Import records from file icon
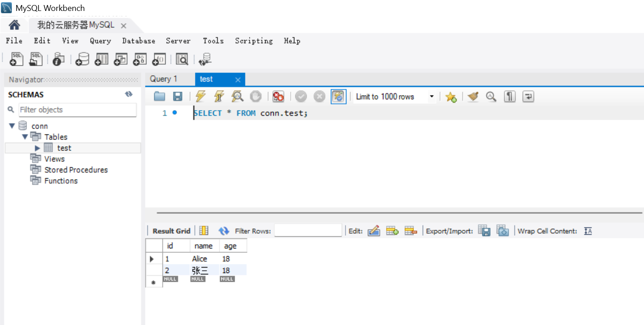 (503, 231)
